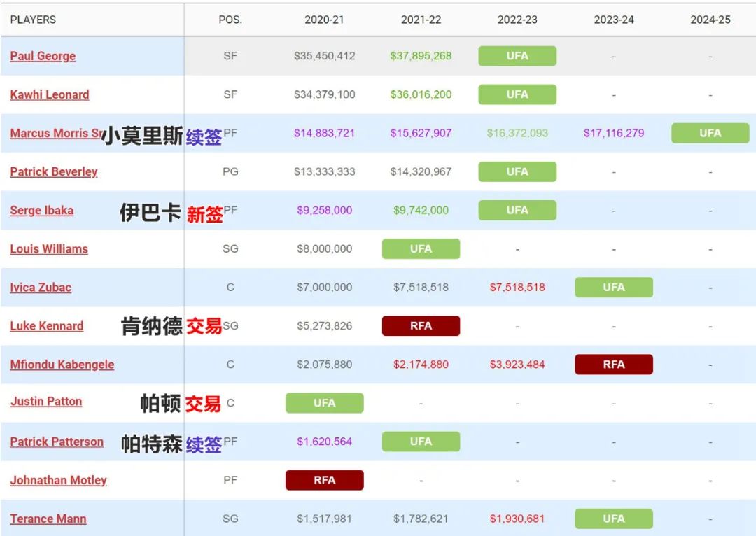This screenshot has height=536, width=756.
Task: Click Mfiondu Kabengele's 2023-24 RFA badge
Action: pos(614,365)
